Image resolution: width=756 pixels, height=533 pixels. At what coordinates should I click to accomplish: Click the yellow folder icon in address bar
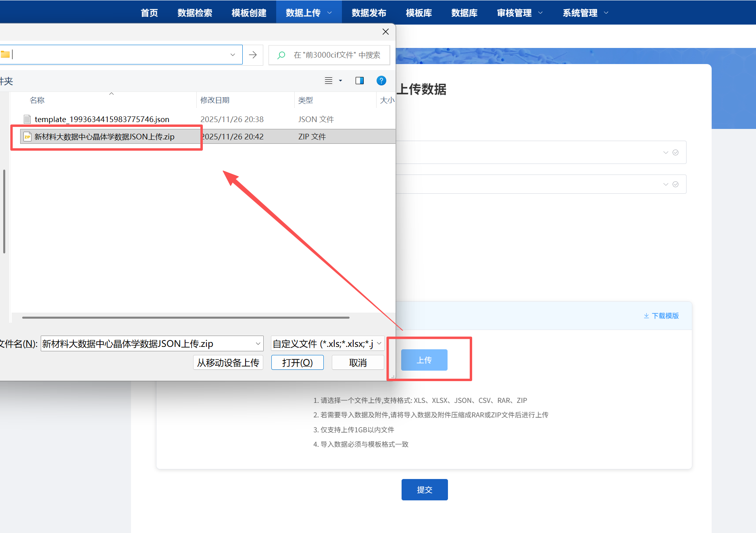pos(6,54)
